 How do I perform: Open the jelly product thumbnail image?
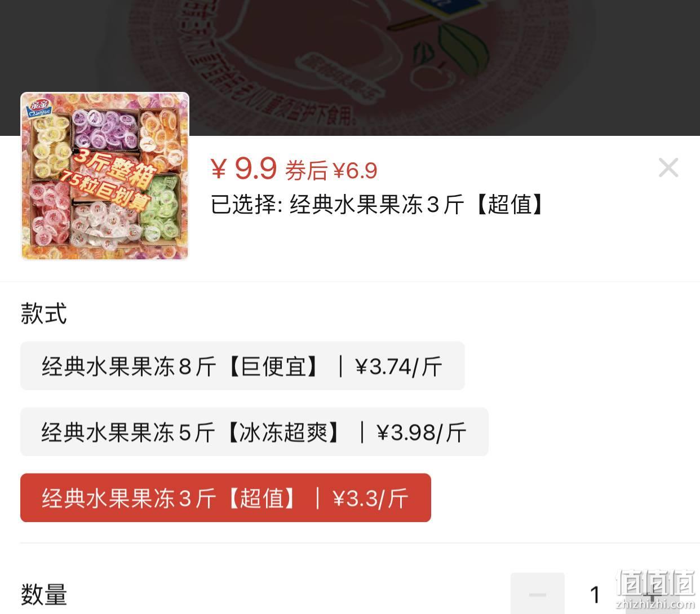[x=105, y=176]
